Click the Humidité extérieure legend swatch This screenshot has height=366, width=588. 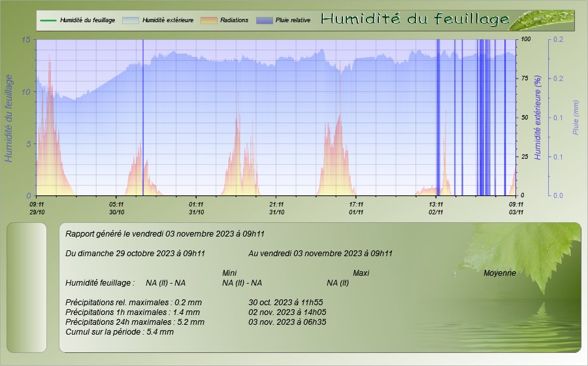131,20
